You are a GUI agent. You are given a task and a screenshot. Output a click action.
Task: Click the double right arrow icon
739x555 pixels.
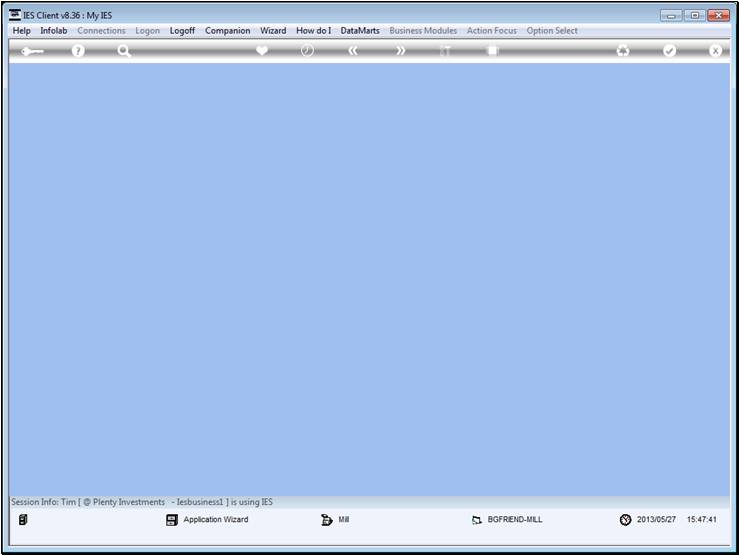coord(400,50)
